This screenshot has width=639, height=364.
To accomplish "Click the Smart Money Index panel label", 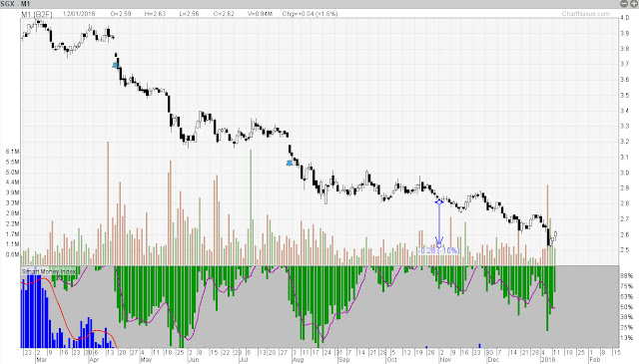I will click(x=49, y=271).
